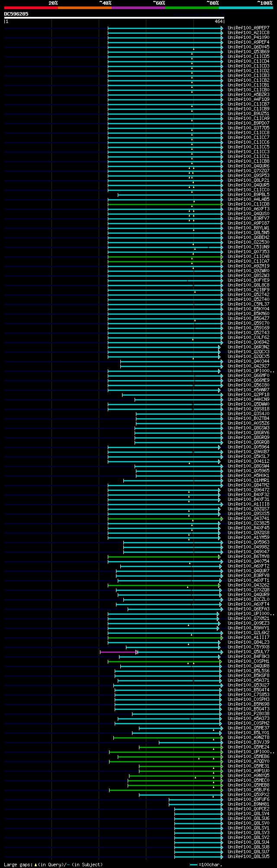
Task: Select label UniRef100_Q9AXB7
Action: [248, 452]
